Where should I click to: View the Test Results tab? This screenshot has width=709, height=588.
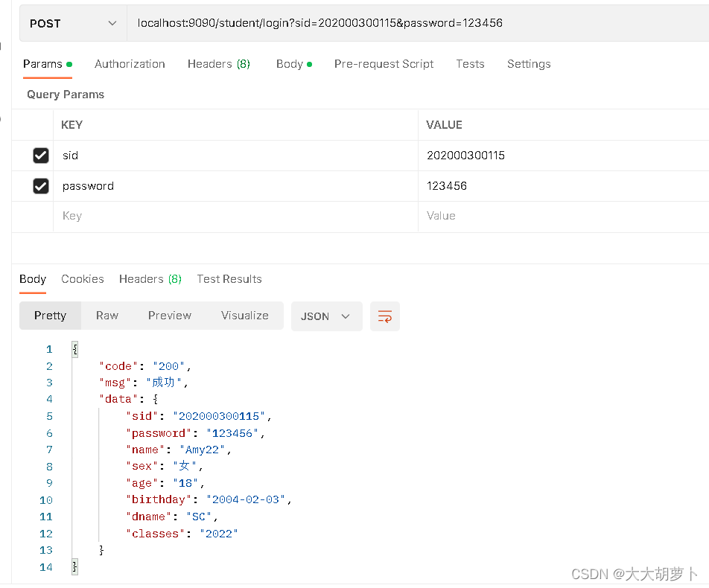point(229,279)
